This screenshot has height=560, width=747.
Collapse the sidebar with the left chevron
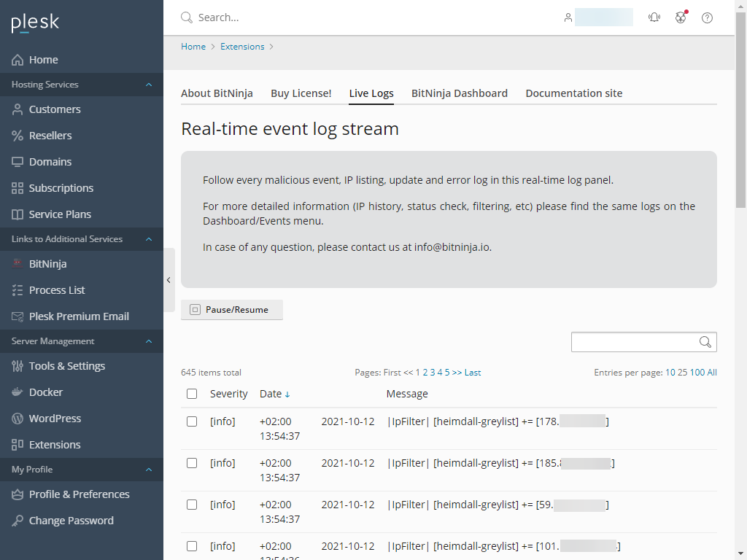(x=169, y=279)
